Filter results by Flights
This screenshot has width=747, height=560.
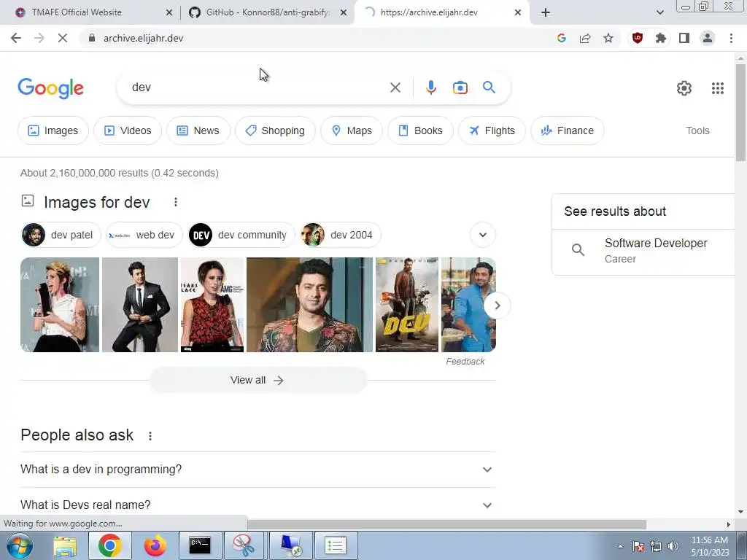pyautogui.click(x=492, y=131)
